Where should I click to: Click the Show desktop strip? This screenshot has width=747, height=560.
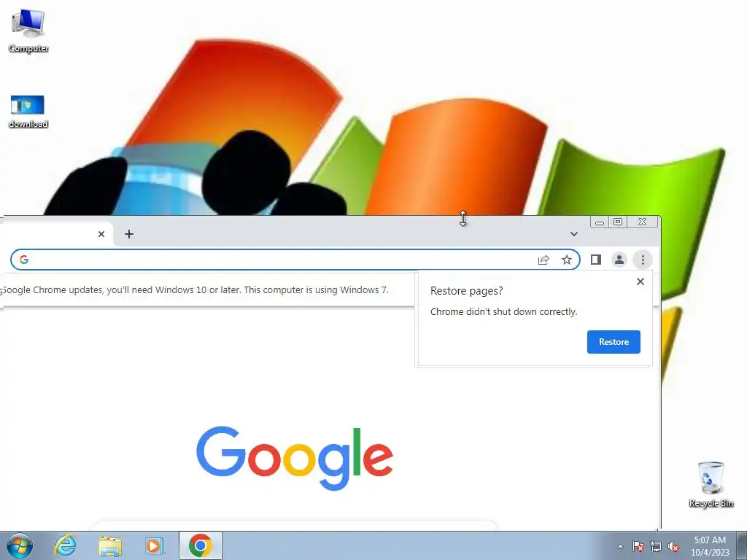(742, 545)
